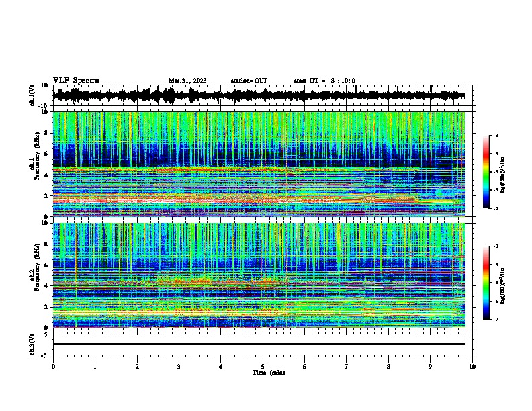Click the time-axis tick label "4"
The height and width of the screenshot is (411, 532).
point(221,367)
